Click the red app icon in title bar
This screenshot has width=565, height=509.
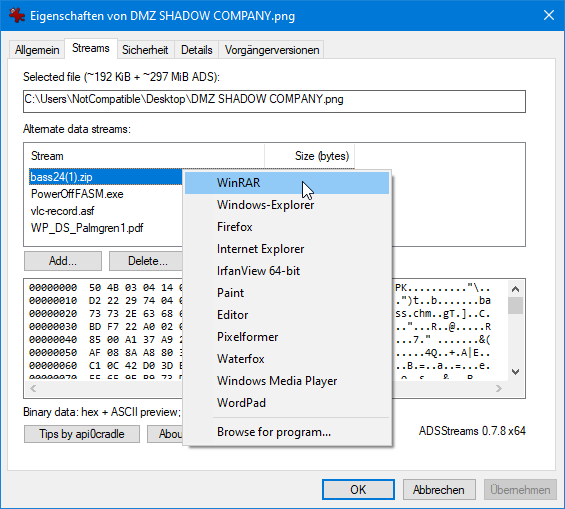17,15
